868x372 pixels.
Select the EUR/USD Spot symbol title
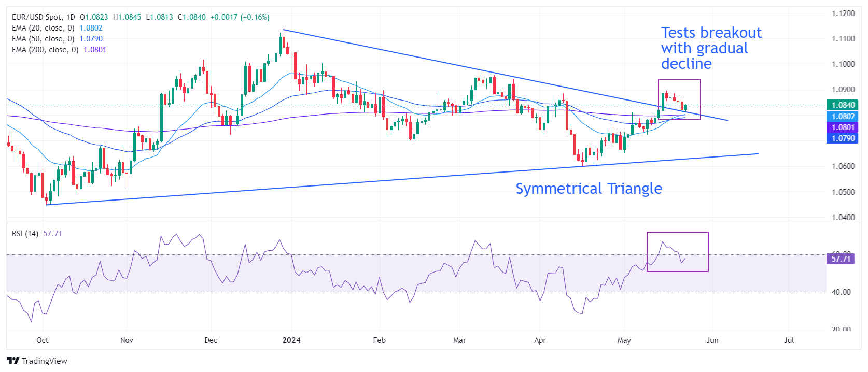coord(43,17)
